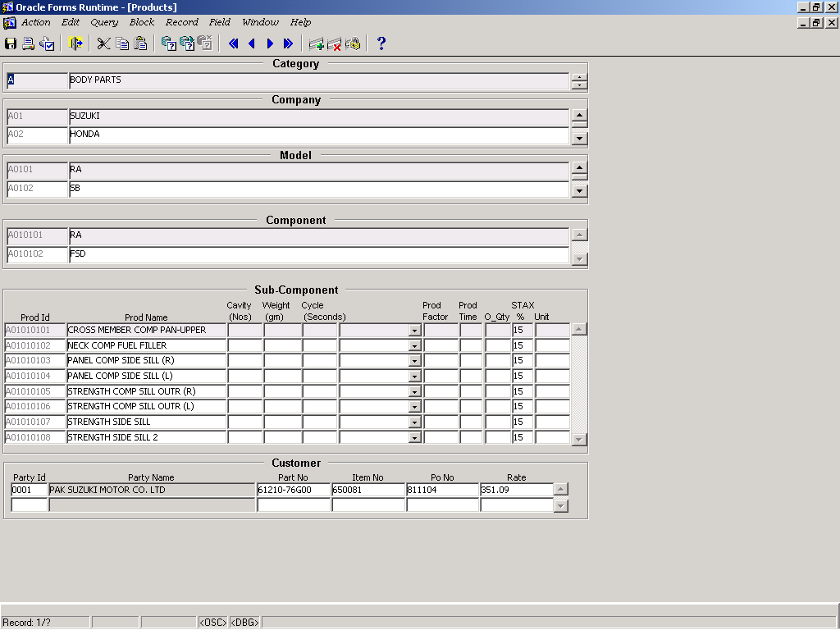Open the Query menu

(104, 22)
